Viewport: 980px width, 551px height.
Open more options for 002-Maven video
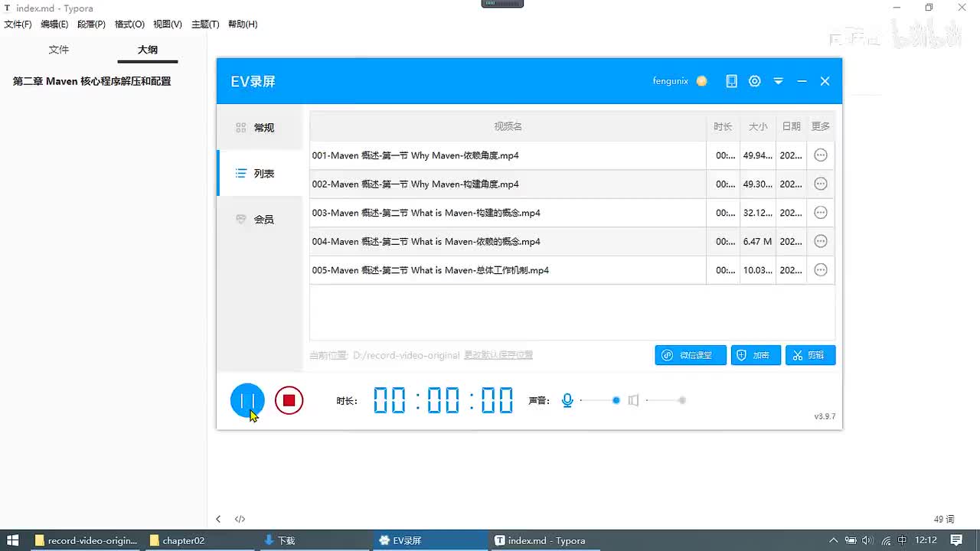[x=821, y=184]
